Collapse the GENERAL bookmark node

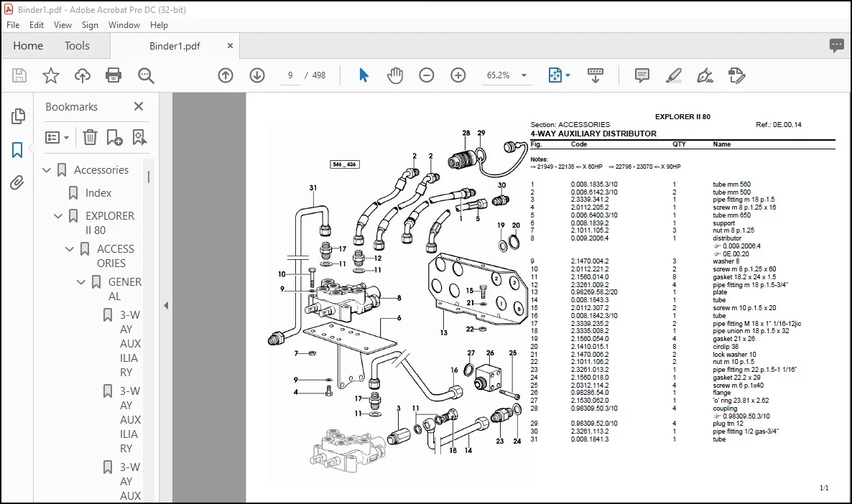(81, 282)
